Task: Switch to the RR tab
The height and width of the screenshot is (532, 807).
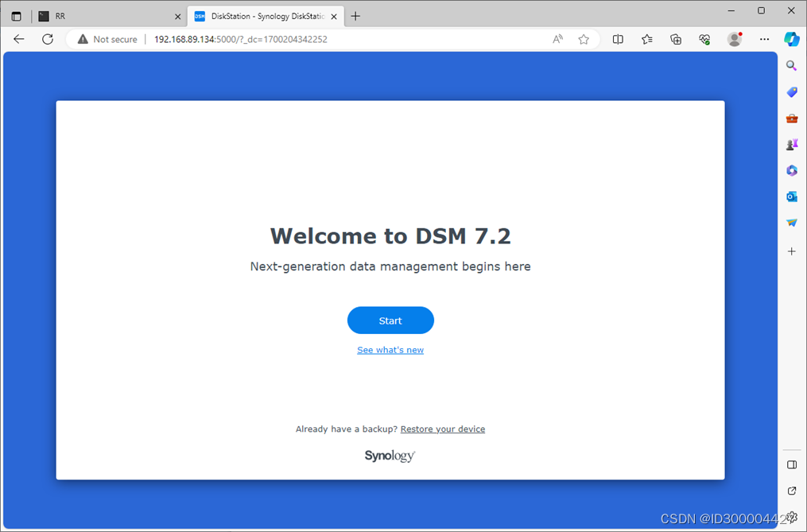Action: 109,16
